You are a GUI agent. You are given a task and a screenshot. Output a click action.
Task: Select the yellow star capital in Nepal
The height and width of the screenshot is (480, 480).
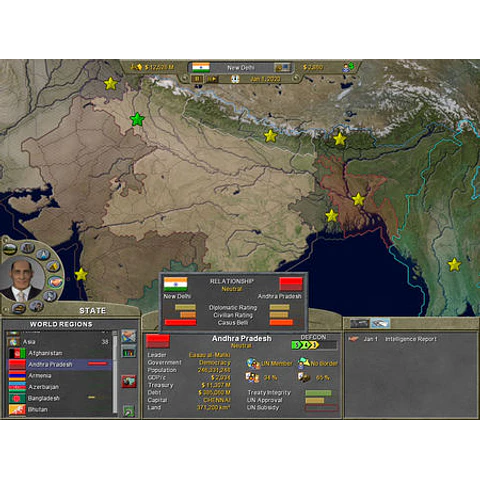[271, 136]
